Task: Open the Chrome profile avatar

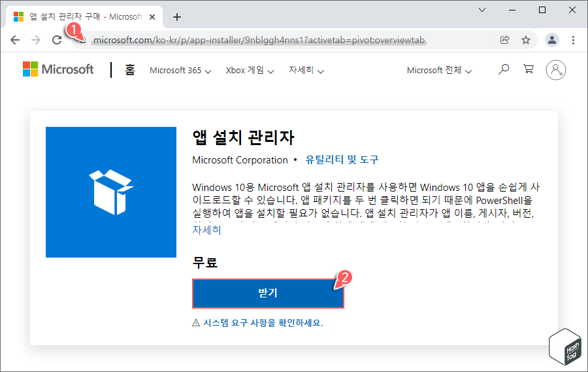Action: [552, 40]
